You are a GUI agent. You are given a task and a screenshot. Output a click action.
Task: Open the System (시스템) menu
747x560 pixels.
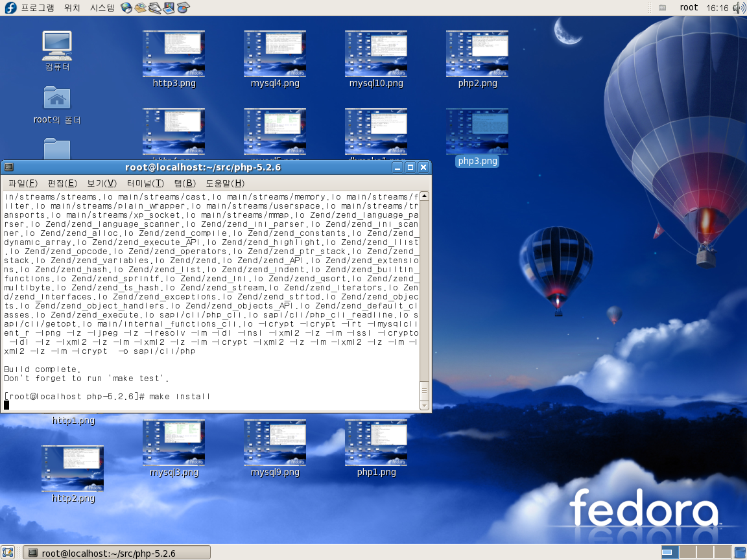102,8
